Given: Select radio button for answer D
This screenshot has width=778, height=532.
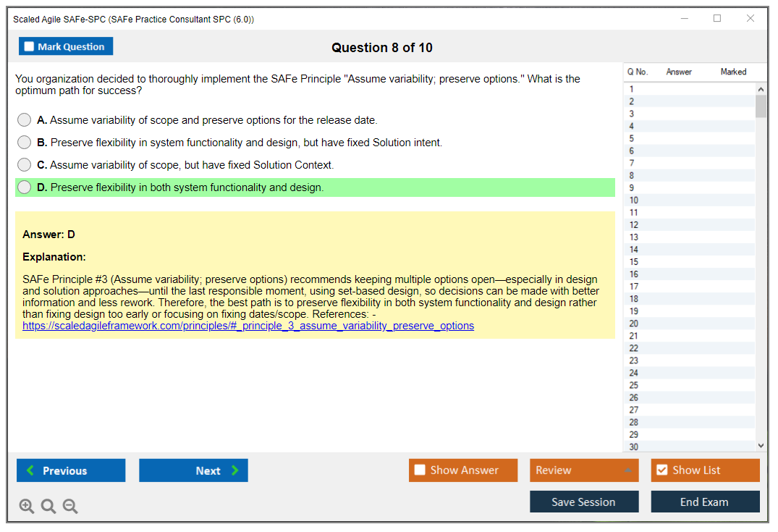Looking at the screenshot, I should pos(25,187).
